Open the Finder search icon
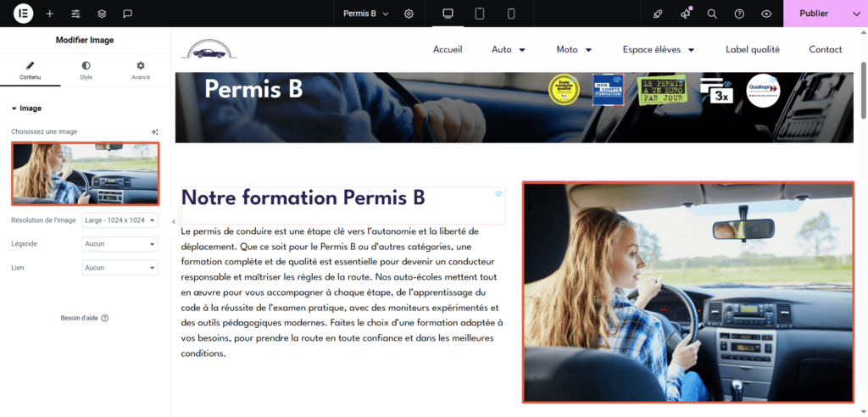868x417 pixels. [x=712, y=14]
